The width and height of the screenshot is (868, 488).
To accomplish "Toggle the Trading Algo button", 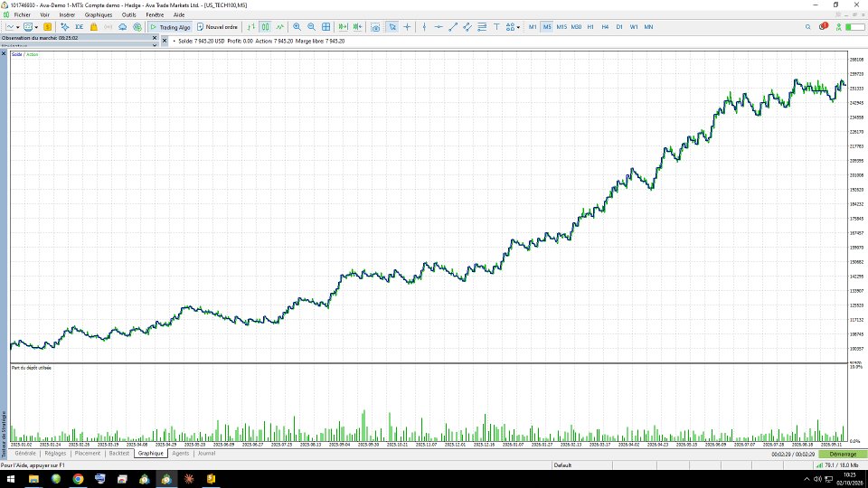I will (x=170, y=26).
